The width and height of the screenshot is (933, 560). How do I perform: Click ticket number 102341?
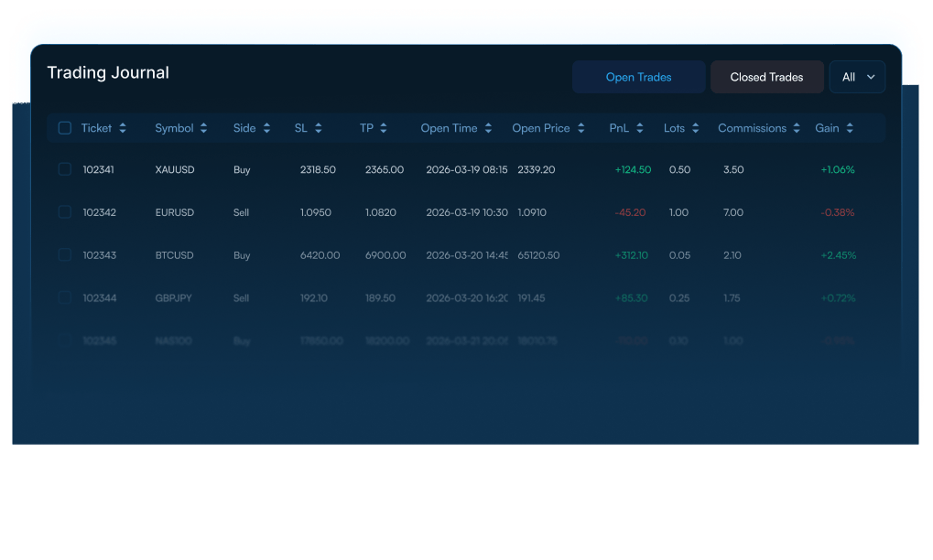click(98, 170)
